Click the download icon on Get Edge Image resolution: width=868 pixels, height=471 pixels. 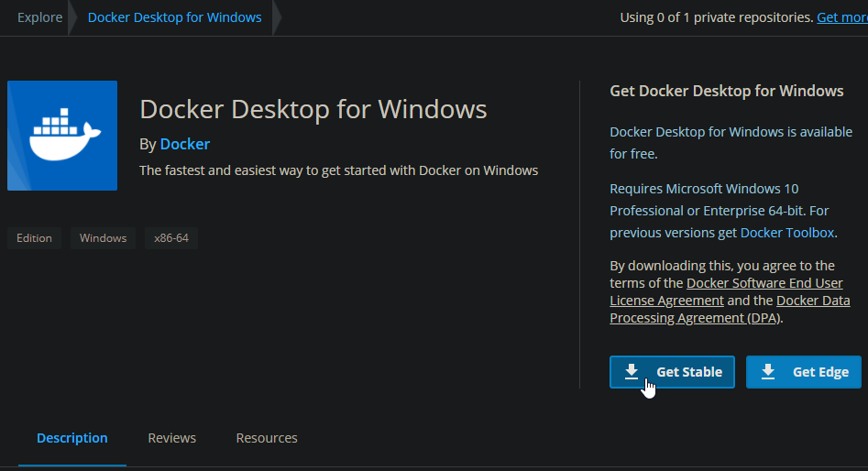pyautogui.click(x=768, y=371)
